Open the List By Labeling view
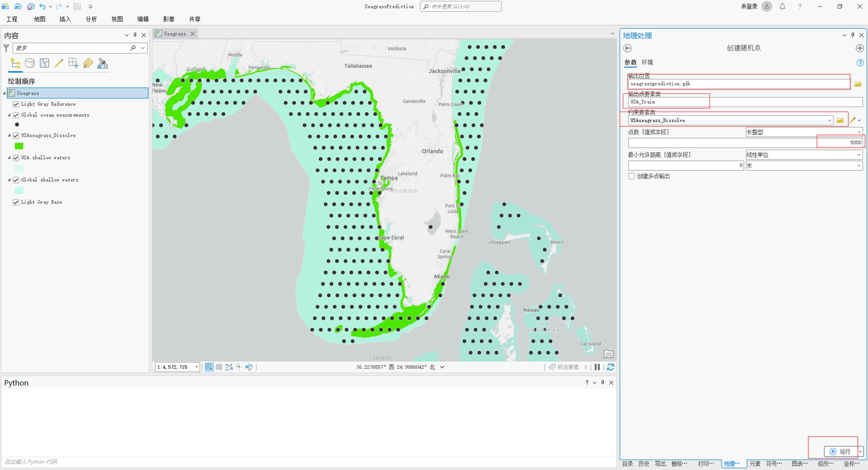This screenshot has width=868, height=470. [88, 63]
